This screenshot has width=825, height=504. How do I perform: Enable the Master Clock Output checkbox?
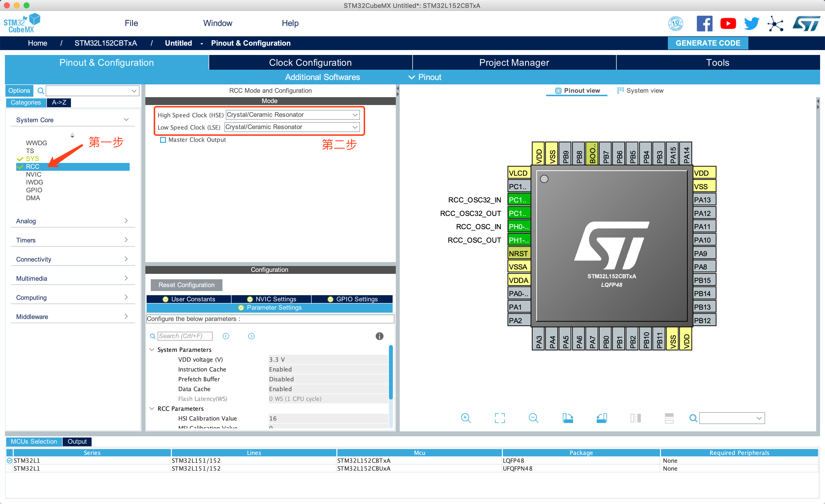pos(163,140)
